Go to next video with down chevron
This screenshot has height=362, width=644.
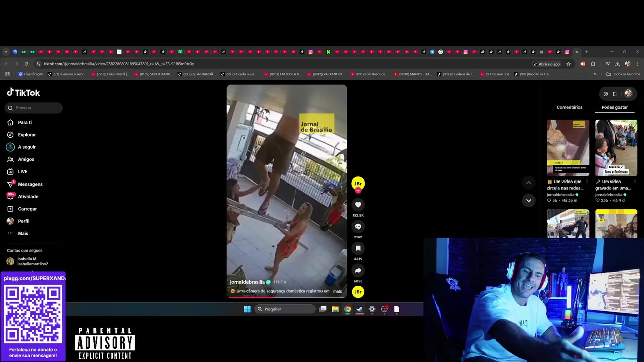[528, 200]
